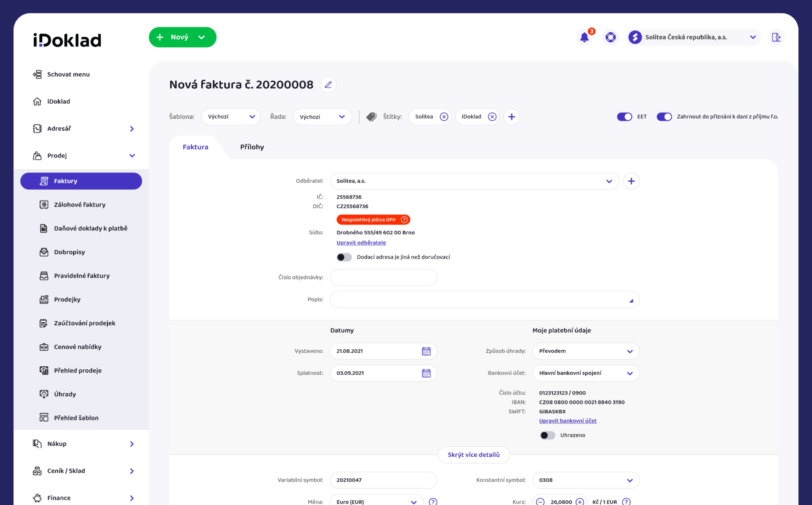Click Skrýt více detailů button

click(x=474, y=455)
